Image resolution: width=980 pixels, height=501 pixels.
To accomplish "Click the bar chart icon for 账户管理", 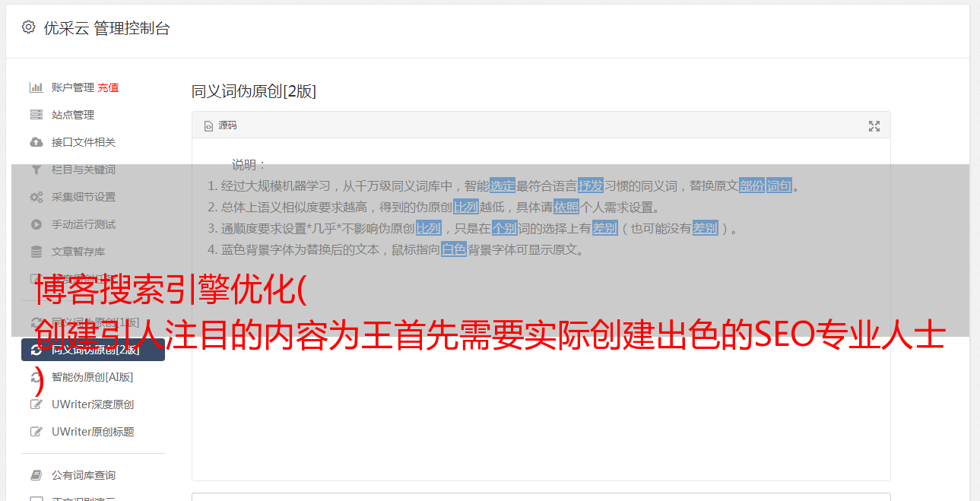I will click(x=36, y=87).
